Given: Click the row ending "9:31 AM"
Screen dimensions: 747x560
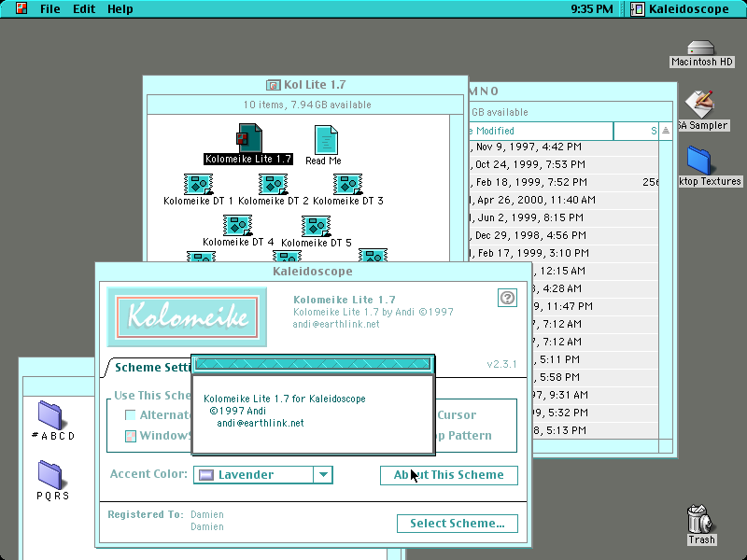Looking at the screenshot, I should pos(595,395).
